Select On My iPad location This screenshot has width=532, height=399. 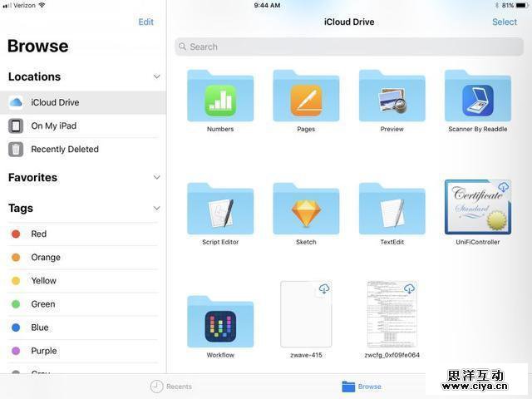click(x=54, y=126)
